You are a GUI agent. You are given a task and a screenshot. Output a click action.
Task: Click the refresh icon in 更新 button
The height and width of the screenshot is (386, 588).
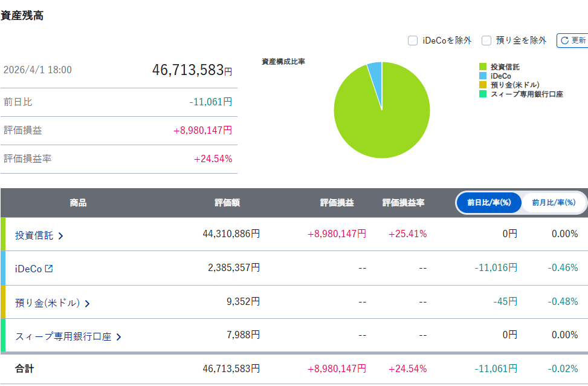click(564, 41)
